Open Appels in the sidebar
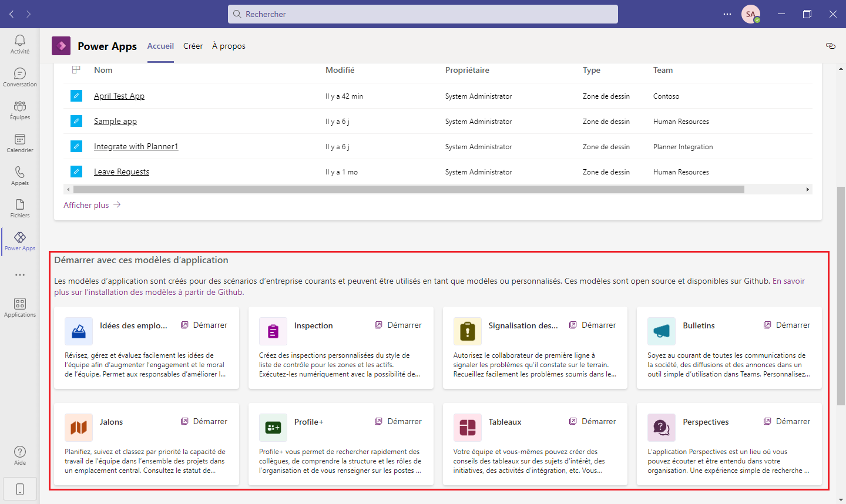The height and width of the screenshot is (504, 846). [20, 176]
